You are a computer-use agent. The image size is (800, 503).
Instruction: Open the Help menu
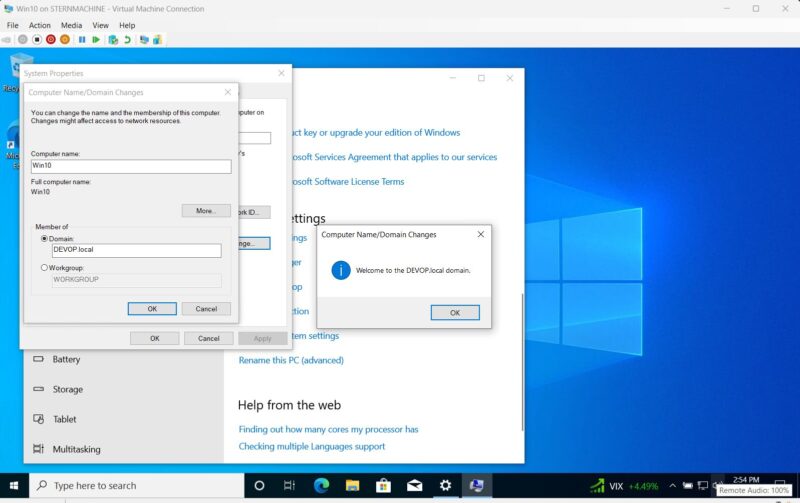[x=127, y=25]
